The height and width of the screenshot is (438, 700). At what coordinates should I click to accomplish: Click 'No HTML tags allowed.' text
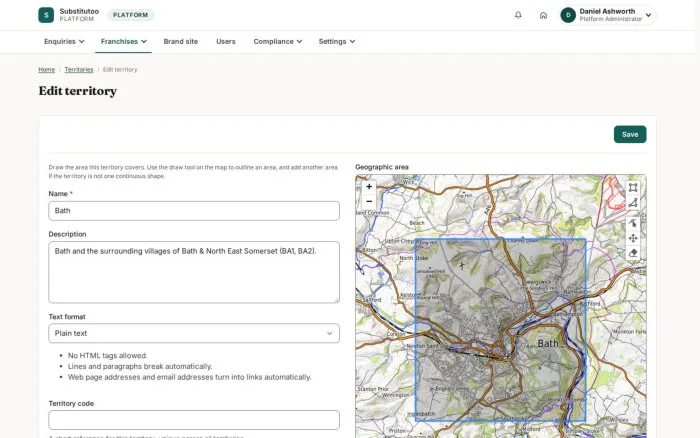click(108, 355)
